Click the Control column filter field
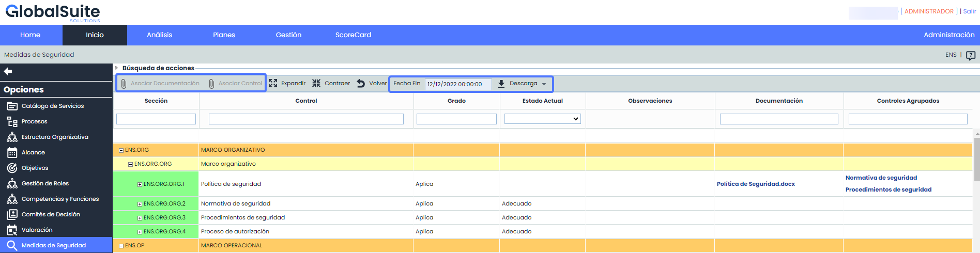This screenshot has width=980, height=253. [x=306, y=119]
